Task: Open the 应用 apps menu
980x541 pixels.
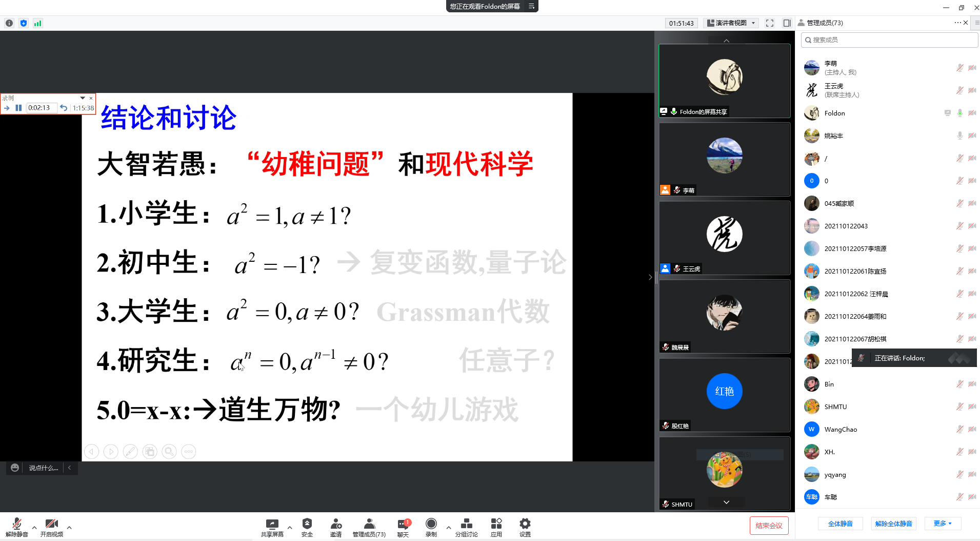Action: [496, 527]
